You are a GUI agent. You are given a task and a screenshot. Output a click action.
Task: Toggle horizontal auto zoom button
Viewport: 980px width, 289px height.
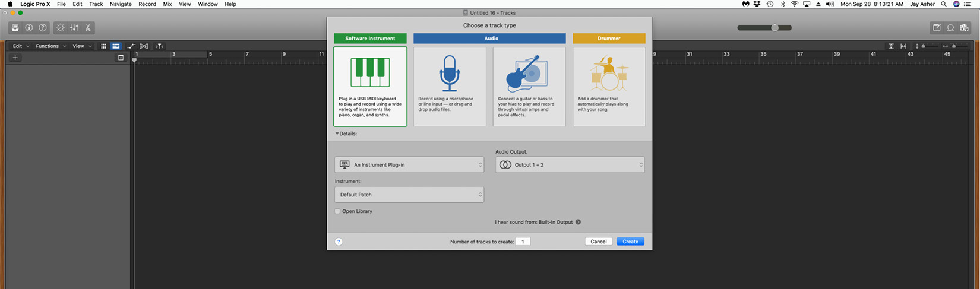click(x=903, y=46)
